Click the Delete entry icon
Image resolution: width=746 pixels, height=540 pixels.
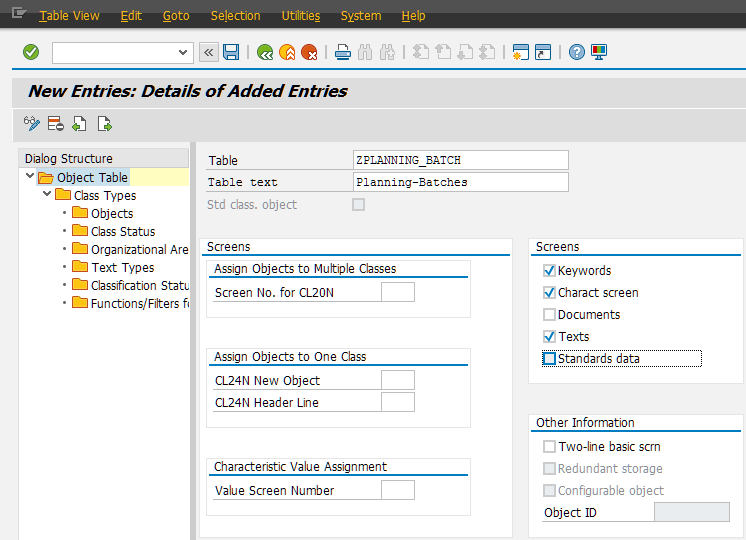(x=56, y=124)
